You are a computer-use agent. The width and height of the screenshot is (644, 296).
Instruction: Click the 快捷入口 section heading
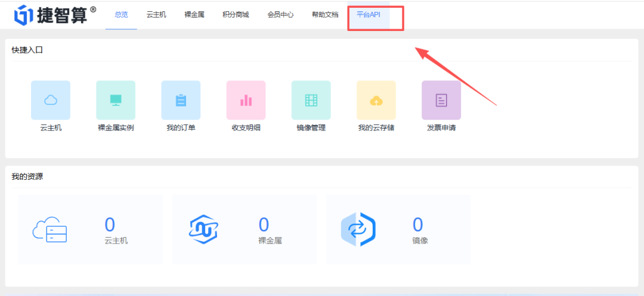pyautogui.click(x=27, y=50)
